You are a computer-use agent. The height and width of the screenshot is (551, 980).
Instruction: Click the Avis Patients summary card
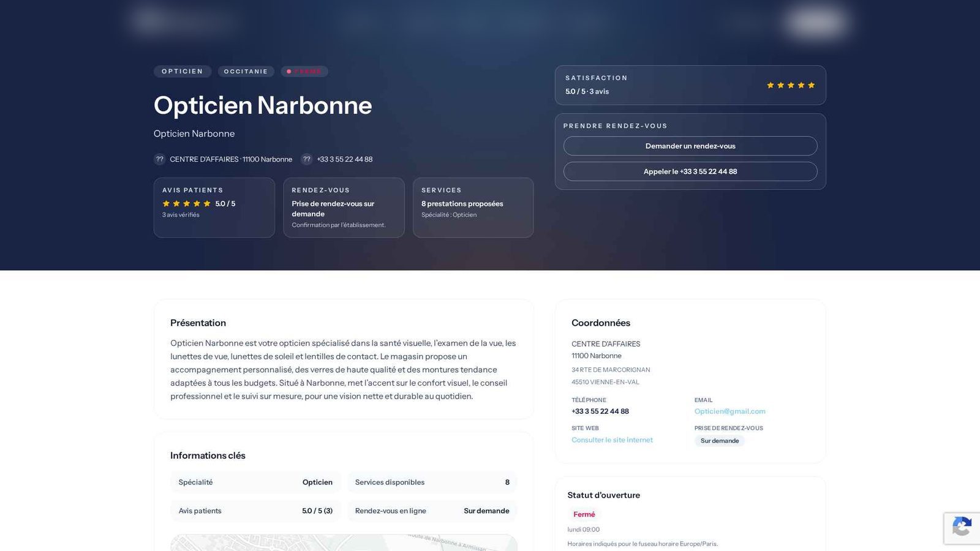(214, 208)
